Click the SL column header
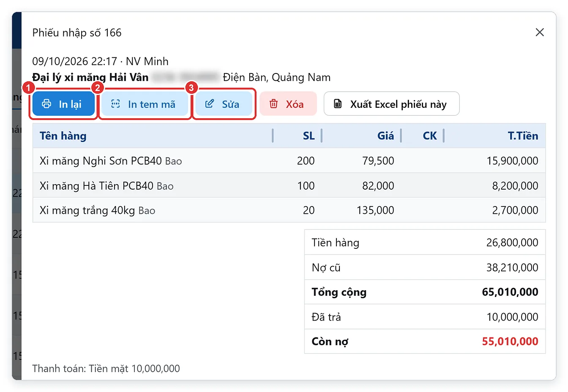 (x=309, y=136)
